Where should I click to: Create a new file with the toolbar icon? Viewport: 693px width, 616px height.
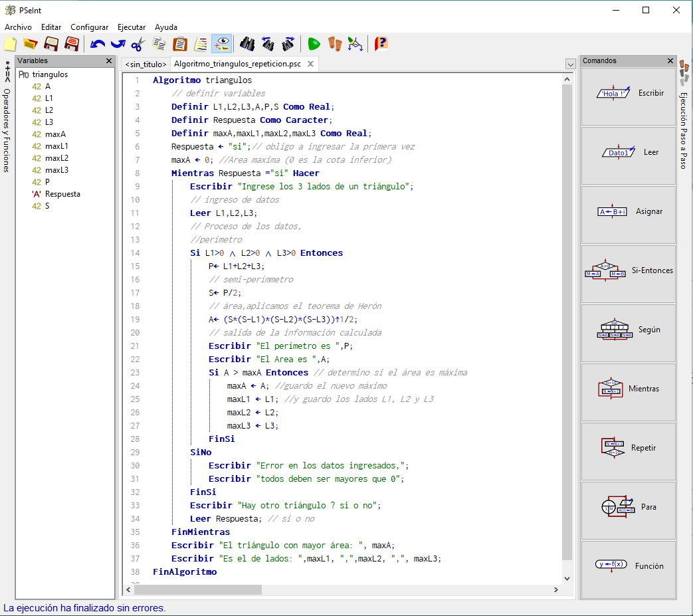10,44
